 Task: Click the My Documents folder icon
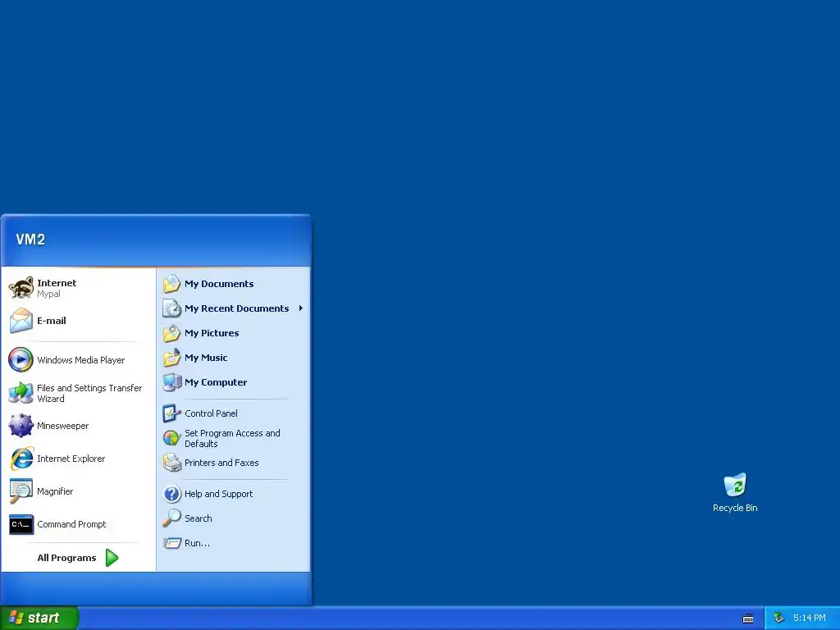click(172, 283)
